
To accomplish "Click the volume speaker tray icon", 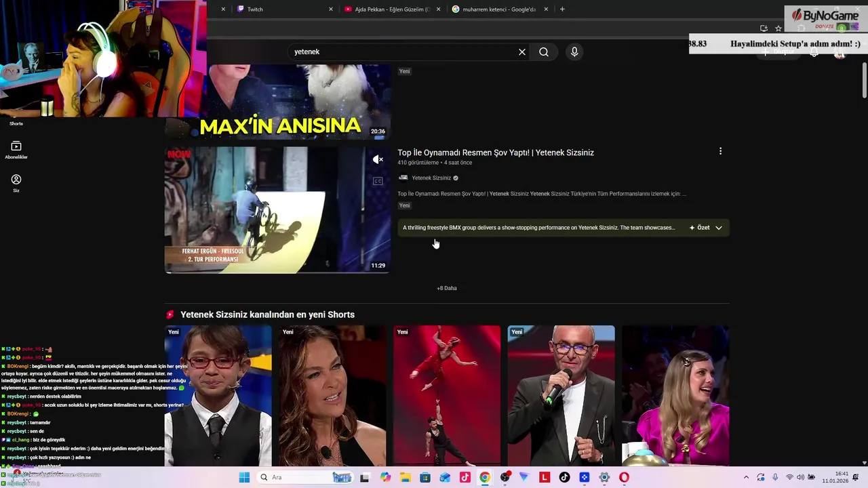I will [802, 477].
